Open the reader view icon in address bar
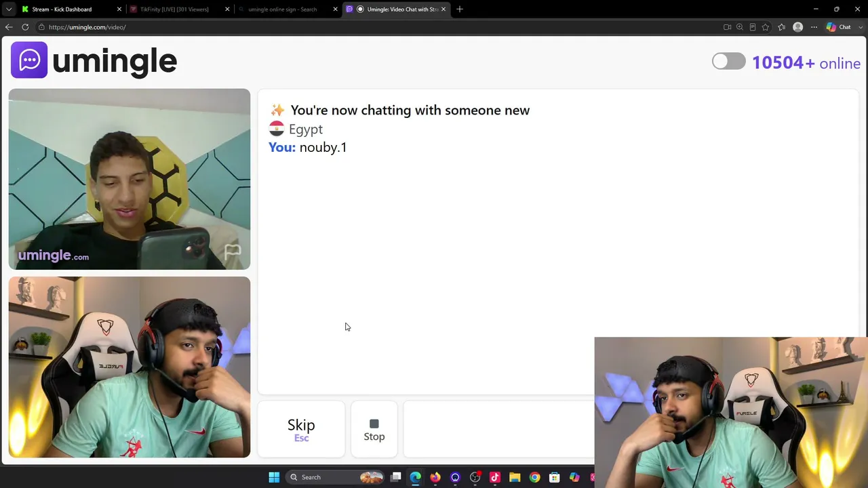Image resolution: width=868 pixels, height=488 pixels. pyautogui.click(x=753, y=27)
